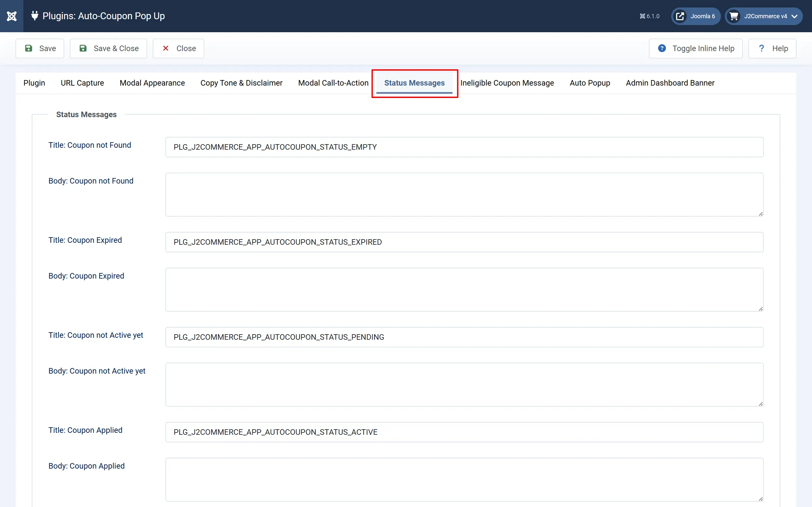Click the 'Body: Coupon Applied' label
Viewport: 812px width, 507px height.
(87, 466)
